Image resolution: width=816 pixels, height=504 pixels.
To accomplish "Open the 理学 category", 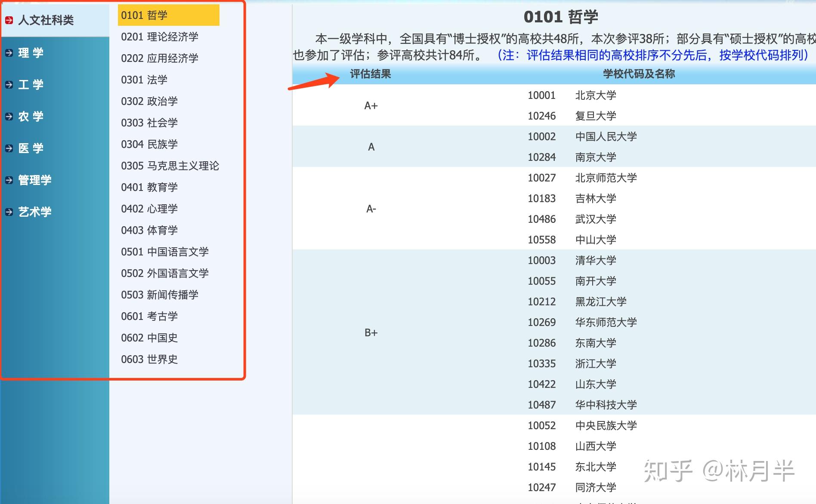I will pyautogui.click(x=31, y=53).
